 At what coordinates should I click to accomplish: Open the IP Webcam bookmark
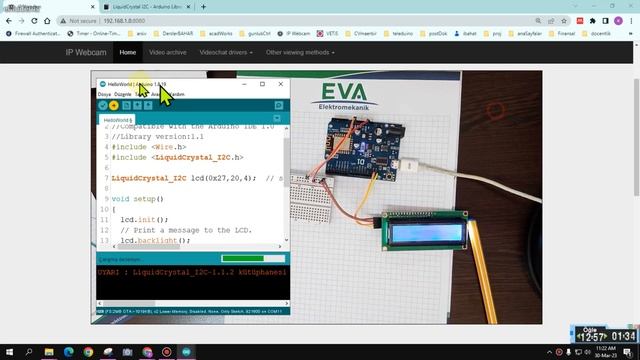(294, 33)
